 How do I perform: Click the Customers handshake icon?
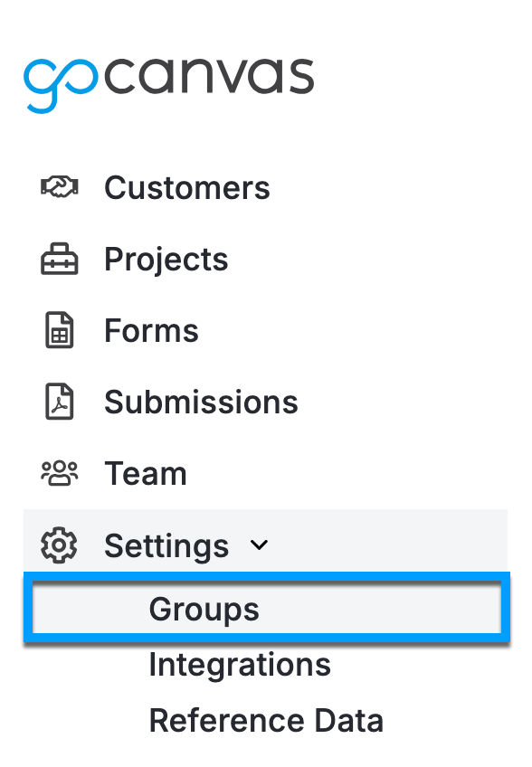coord(58,187)
